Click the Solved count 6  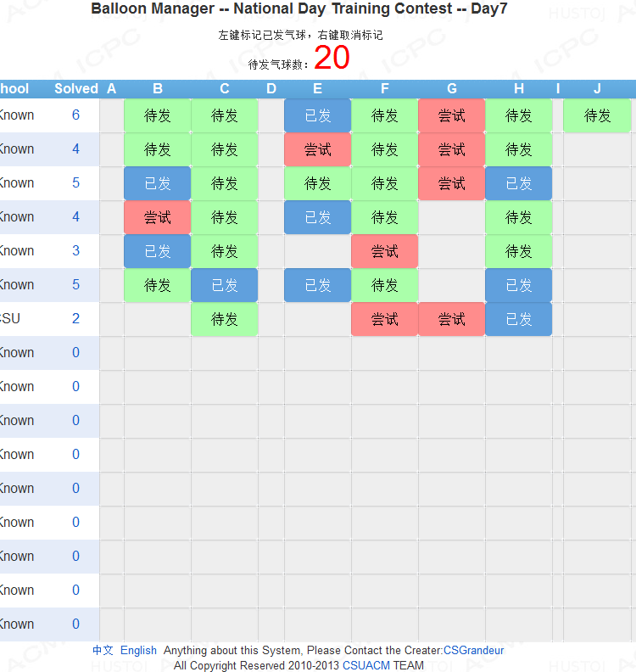point(75,115)
